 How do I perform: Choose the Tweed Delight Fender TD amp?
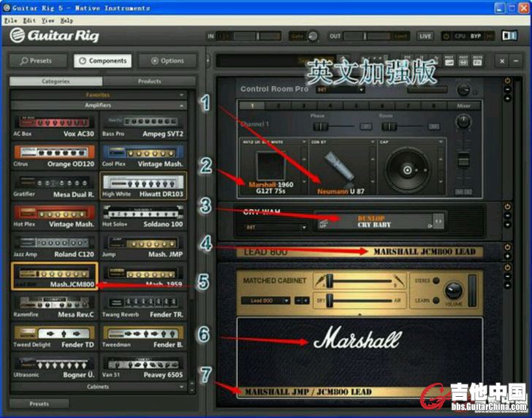(x=54, y=336)
